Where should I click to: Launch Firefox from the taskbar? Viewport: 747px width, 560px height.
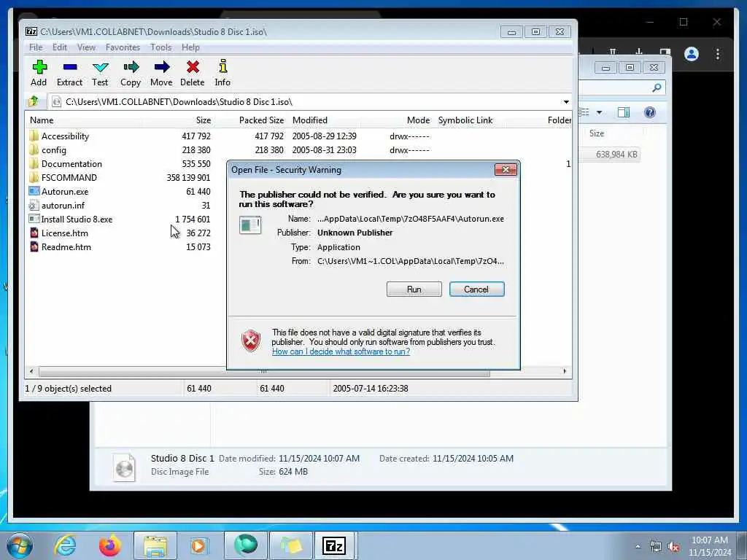coord(110,545)
